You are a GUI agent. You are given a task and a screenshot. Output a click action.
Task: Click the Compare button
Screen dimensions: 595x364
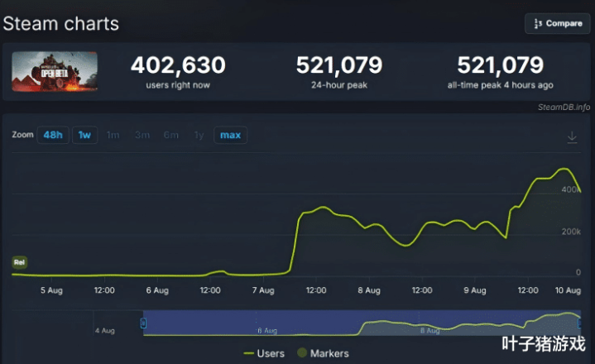click(557, 23)
